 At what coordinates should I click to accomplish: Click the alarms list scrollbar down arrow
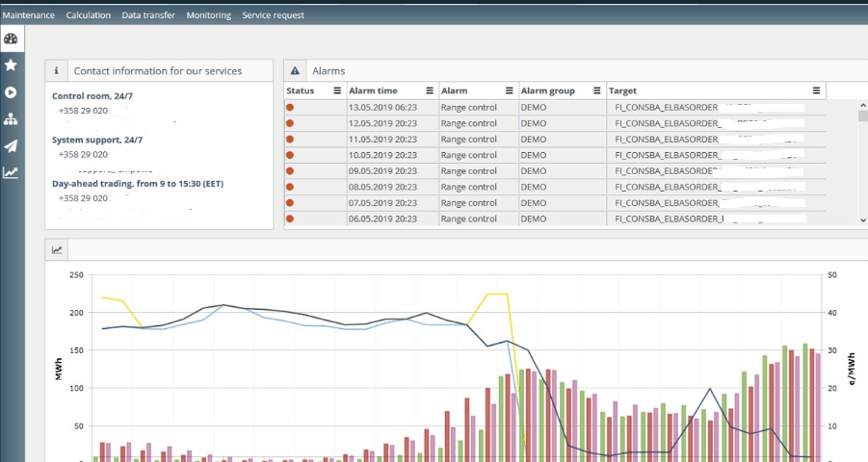click(863, 219)
